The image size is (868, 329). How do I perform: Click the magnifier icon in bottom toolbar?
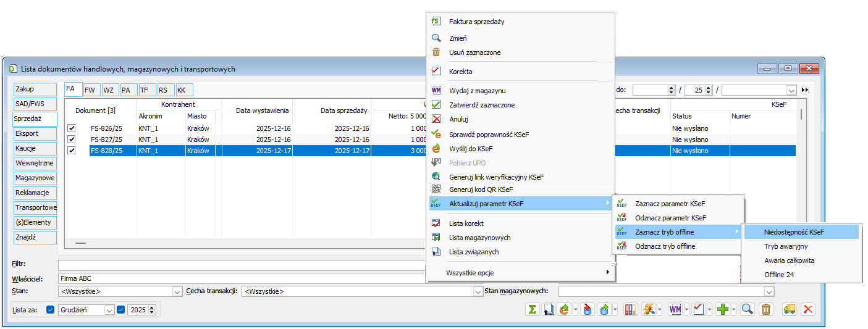[747, 310]
